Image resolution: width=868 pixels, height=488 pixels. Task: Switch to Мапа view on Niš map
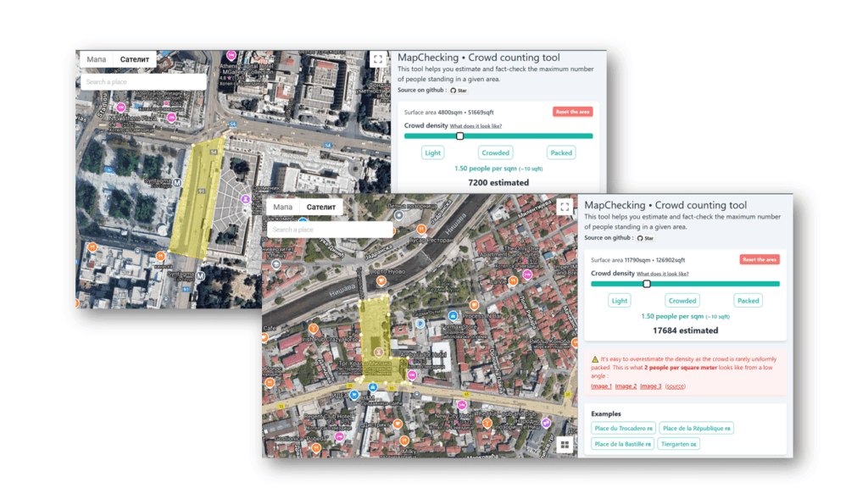[283, 207]
